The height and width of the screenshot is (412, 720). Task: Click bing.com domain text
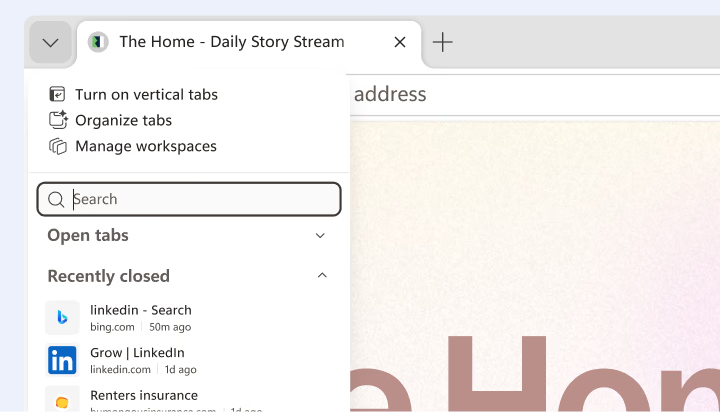pyautogui.click(x=112, y=327)
